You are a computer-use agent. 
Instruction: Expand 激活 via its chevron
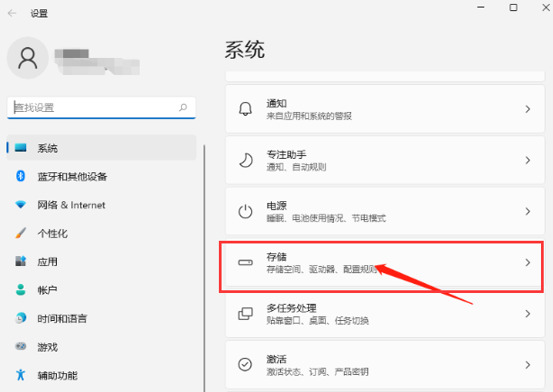[528, 364]
